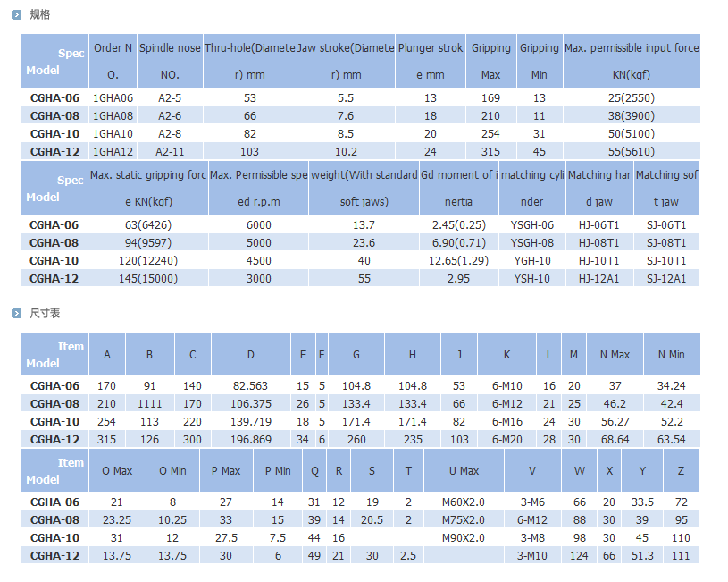Click matching cylinder YGH-10

pos(532,261)
